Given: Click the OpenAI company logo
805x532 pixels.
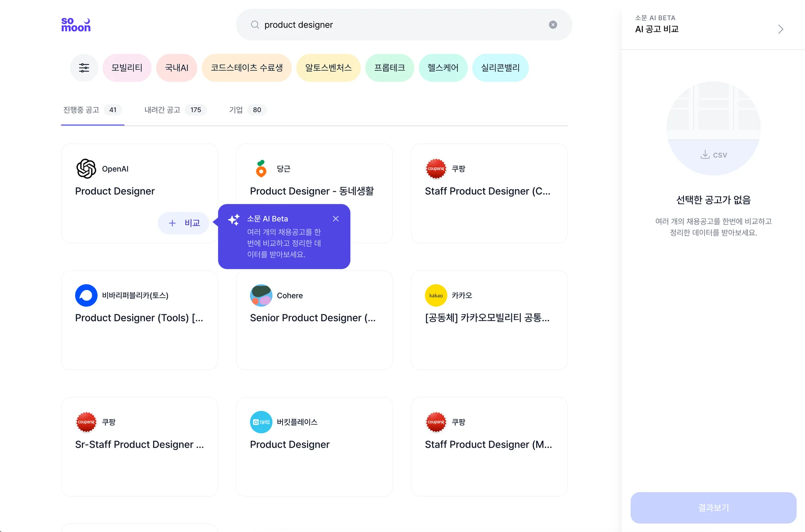Looking at the screenshot, I should point(86,169).
